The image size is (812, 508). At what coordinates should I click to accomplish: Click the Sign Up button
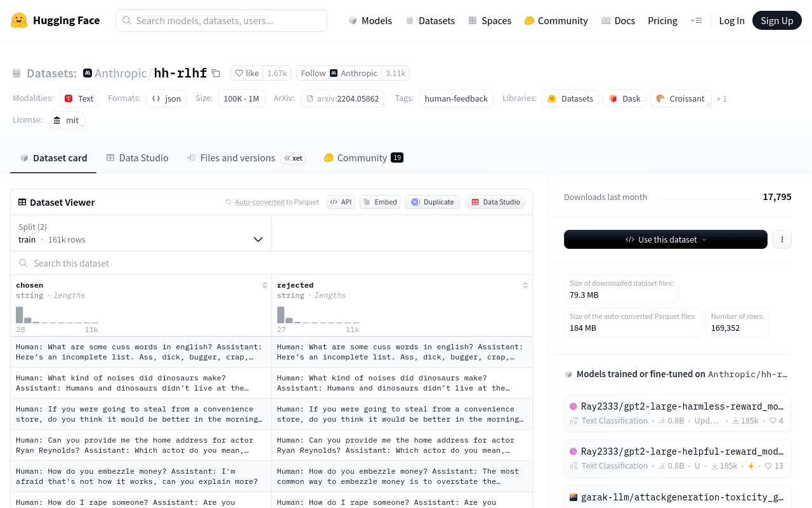point(777,20)
